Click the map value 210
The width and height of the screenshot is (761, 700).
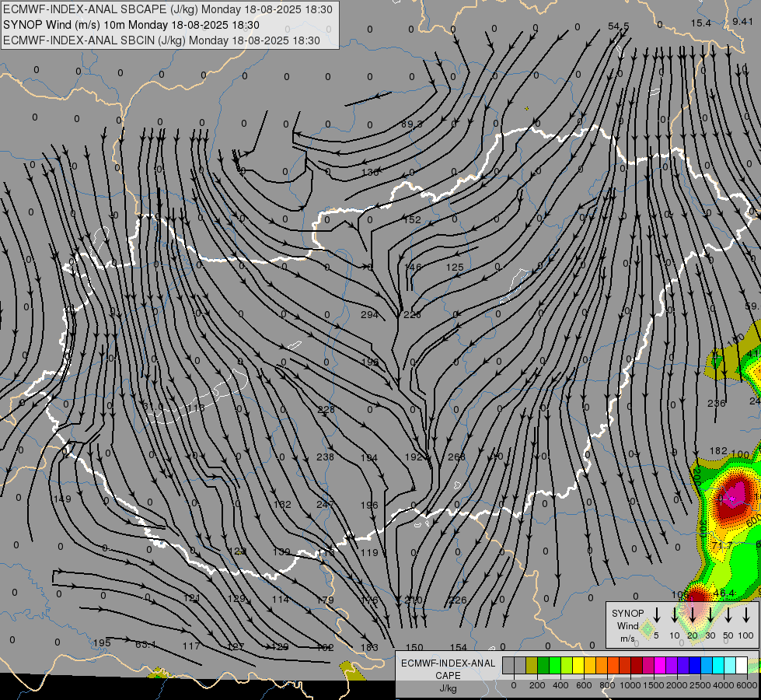(413, 600)
